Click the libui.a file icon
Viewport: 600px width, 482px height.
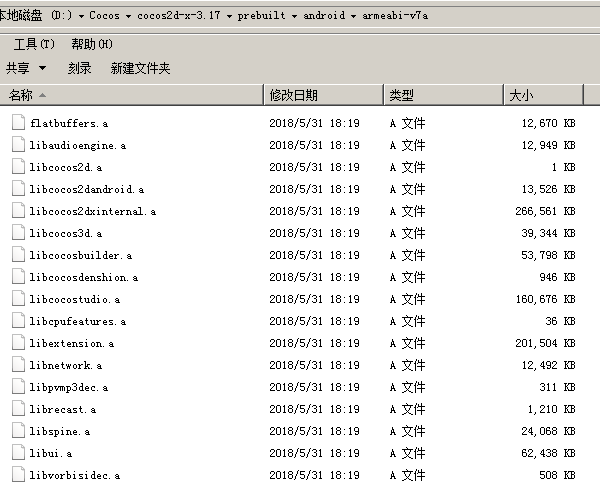(x=18, y=453)
